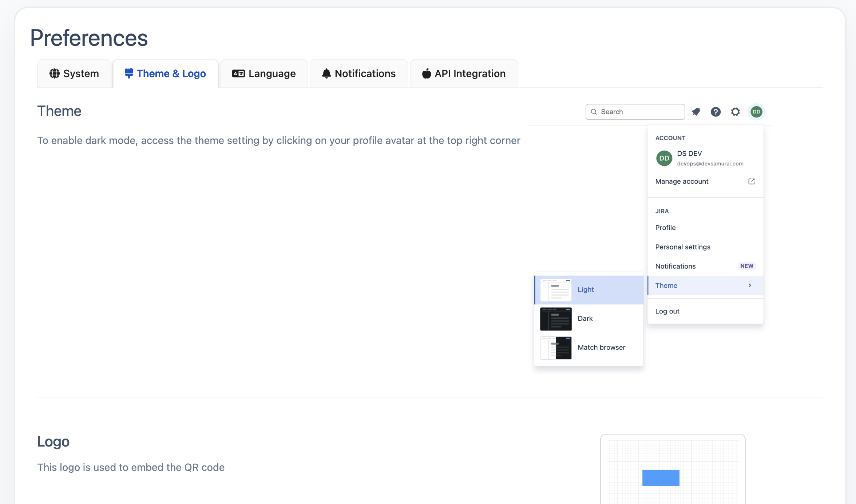Viewport: 856px width, 504px height.
Task: Click the settings gear icon
Action: (x=736, y=112)
